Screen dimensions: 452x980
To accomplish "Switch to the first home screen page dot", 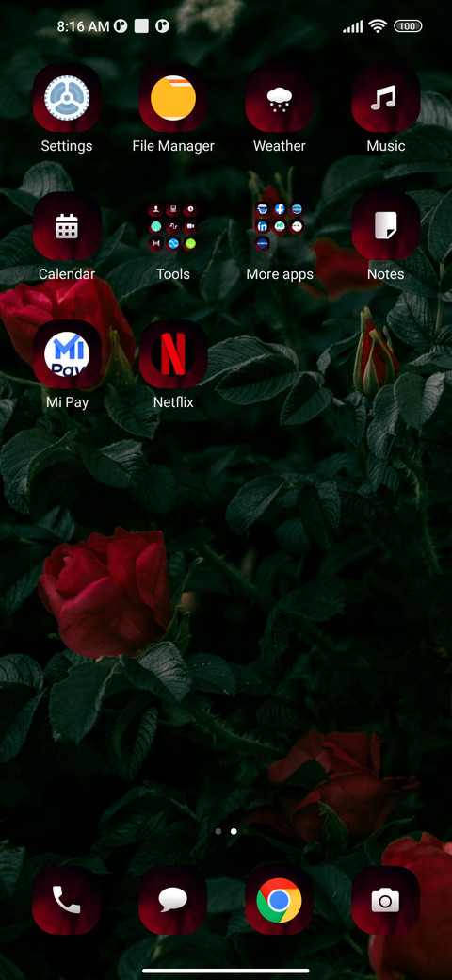I will click(218, 832).
